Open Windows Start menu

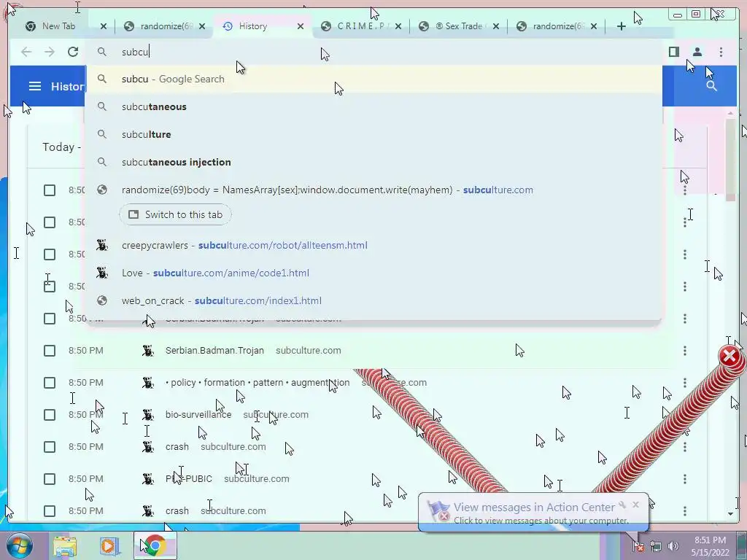(19, 545)
